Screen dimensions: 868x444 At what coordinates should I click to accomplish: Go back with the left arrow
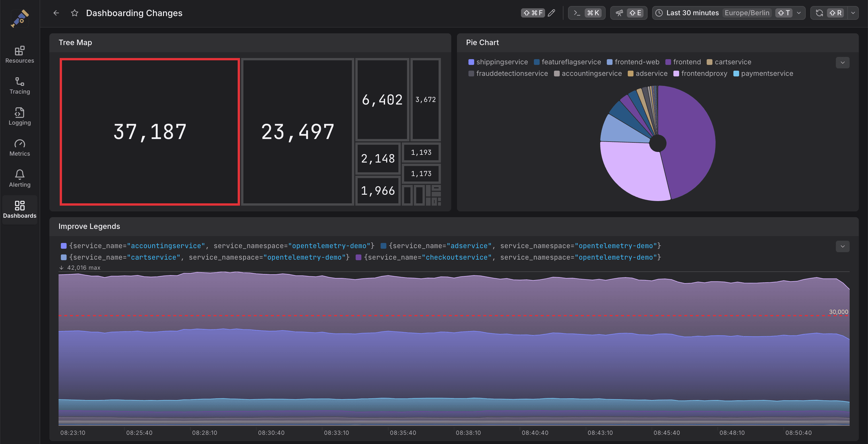point(56,13)
